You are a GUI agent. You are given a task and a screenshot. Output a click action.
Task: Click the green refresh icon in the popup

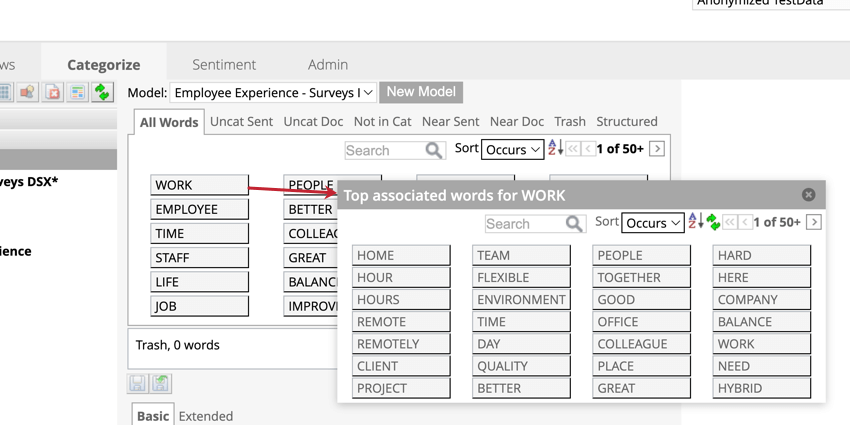(713, 222)
